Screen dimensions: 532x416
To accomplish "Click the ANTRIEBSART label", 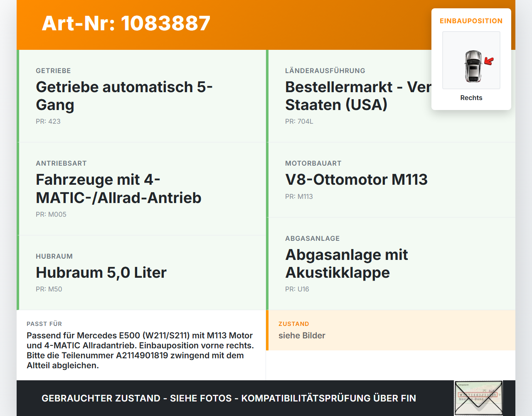I will click(x=61, y=163).
